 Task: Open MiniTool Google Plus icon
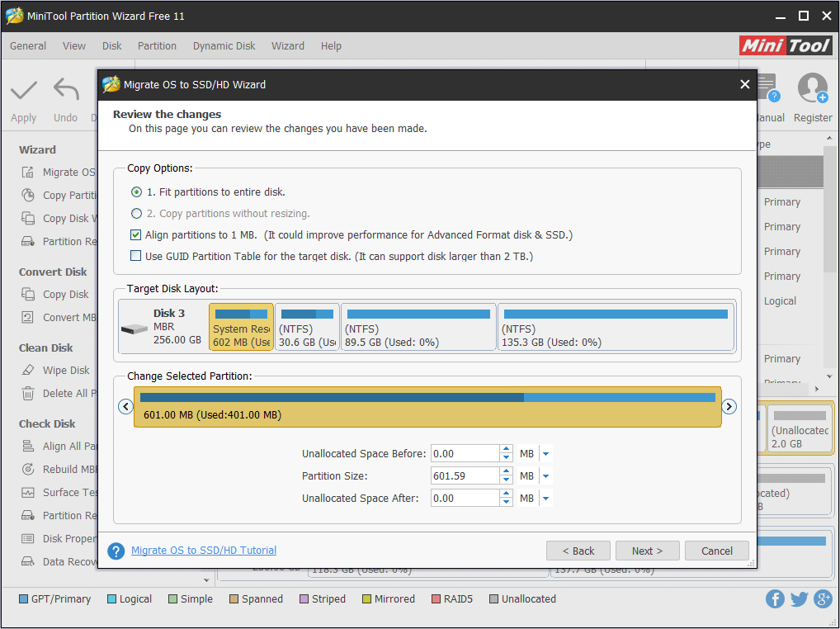point(823,599)
